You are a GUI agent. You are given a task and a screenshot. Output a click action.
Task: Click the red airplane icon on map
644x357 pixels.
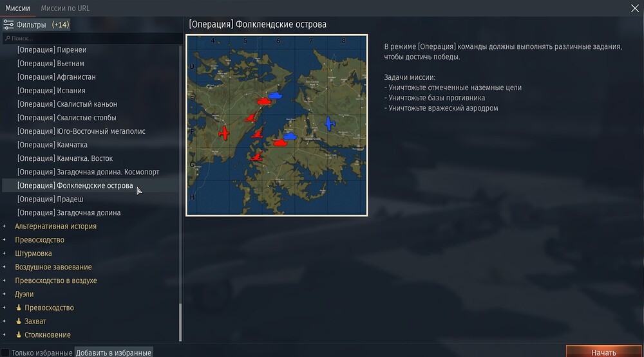pos(223,133)
